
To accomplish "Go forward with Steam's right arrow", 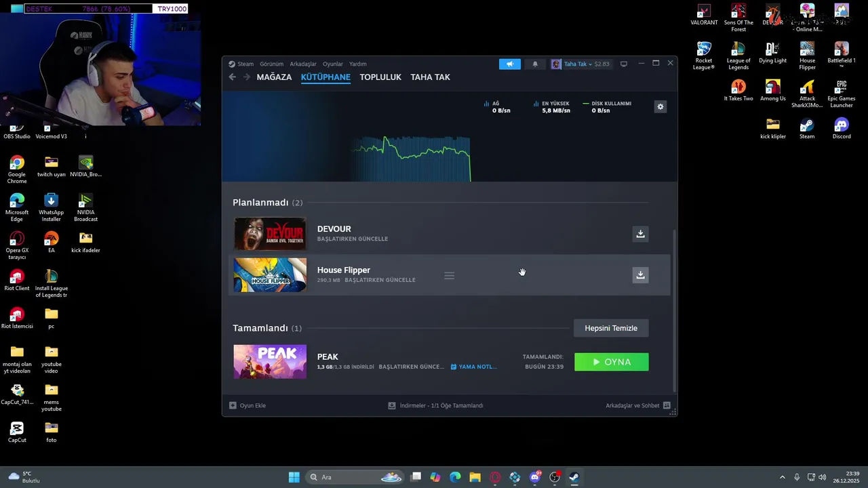I will coord(247,77).
